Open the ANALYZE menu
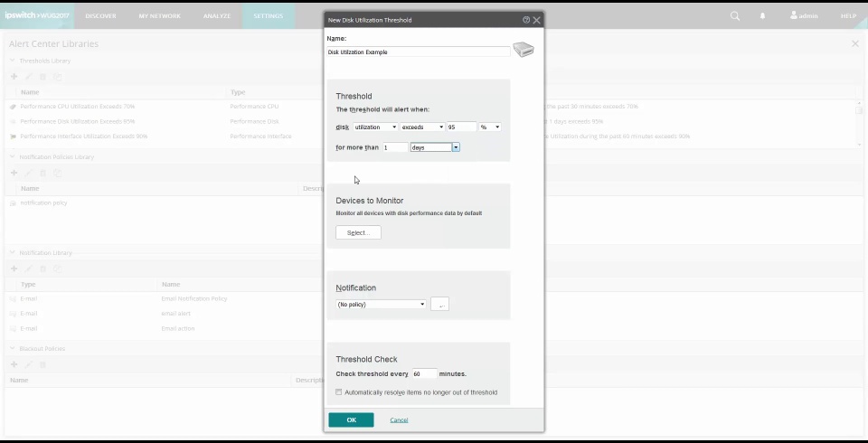 point(217,16)
